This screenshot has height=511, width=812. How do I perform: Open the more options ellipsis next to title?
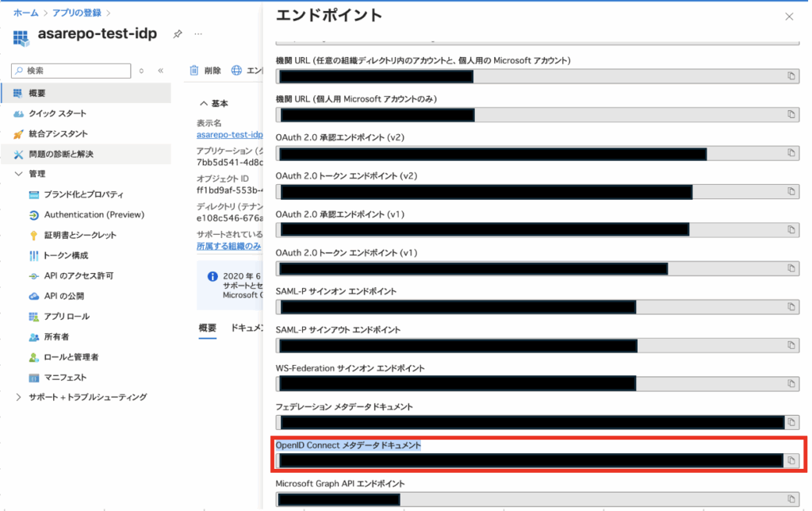(x=198, y=35)
